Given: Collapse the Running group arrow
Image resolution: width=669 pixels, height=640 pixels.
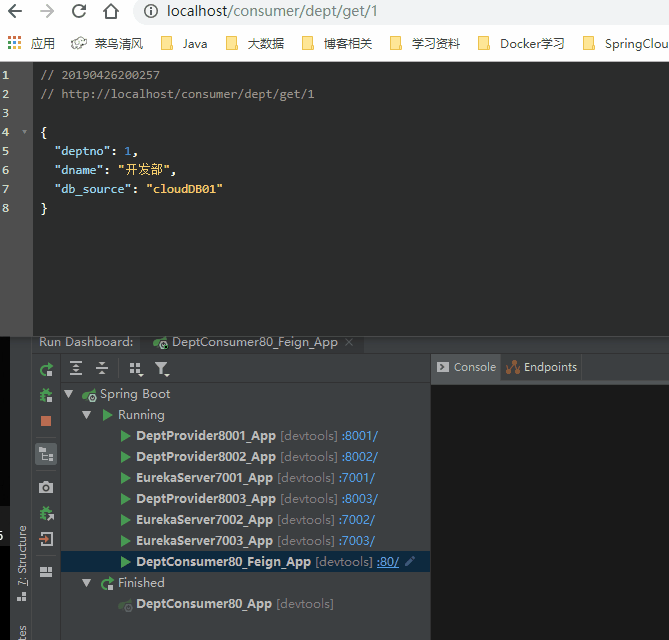Looking at the screenshot, I should (x=87, y=415).
